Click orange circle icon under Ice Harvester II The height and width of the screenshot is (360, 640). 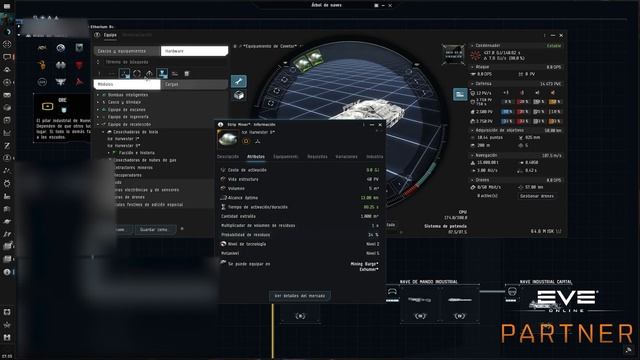click(246, 141)
